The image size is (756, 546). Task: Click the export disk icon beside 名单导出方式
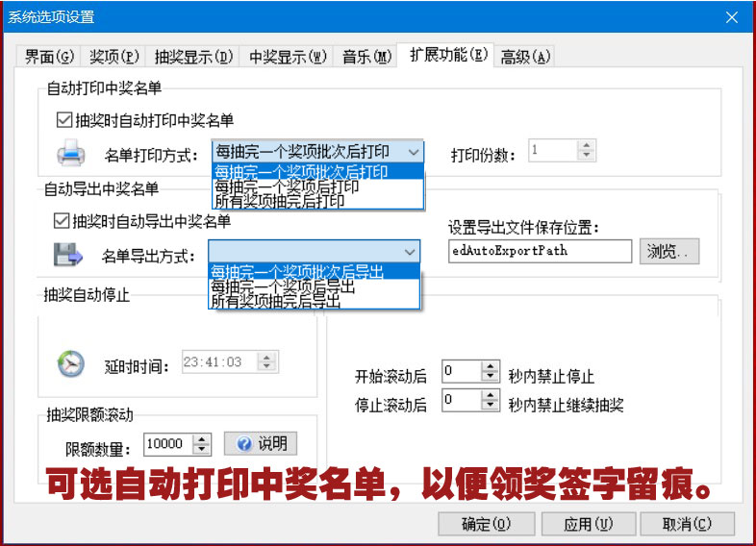[68, 255]
